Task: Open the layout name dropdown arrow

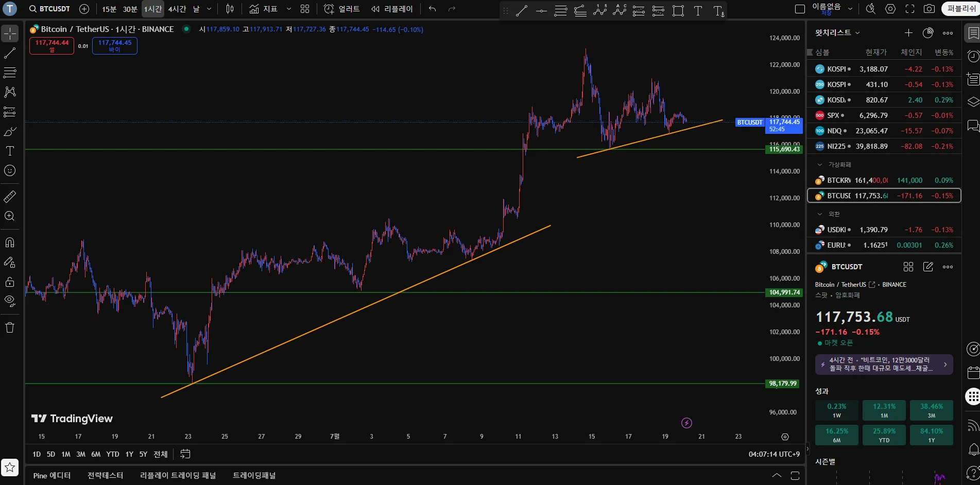Action: [850, 9]
